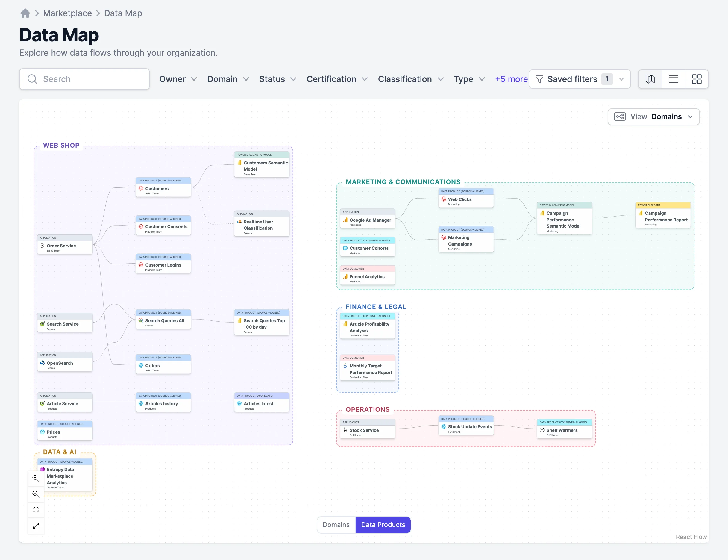Open the View Domains dropdown
The image size is (728, 560).
653,117
